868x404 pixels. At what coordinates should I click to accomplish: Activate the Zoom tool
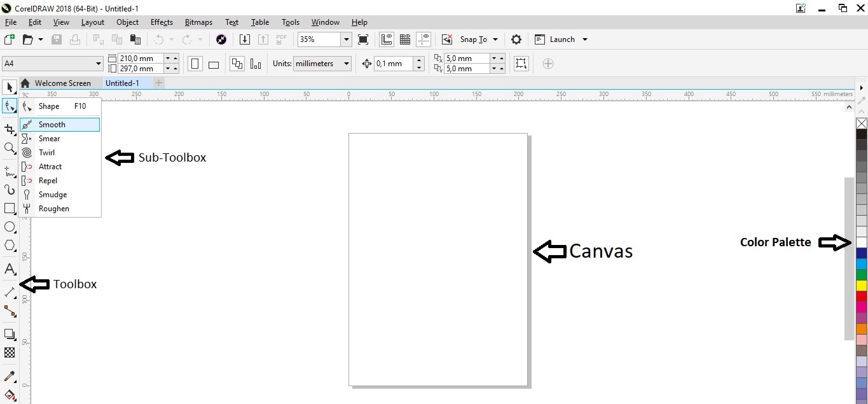click(10, 148)
